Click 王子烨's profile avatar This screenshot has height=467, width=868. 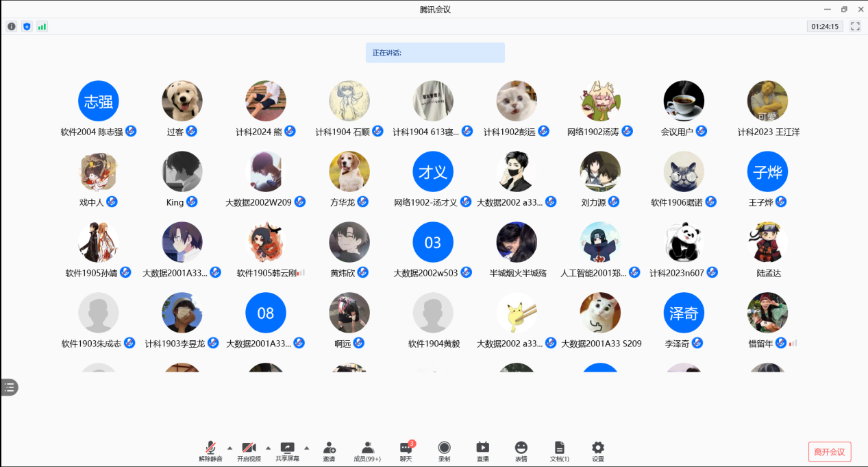tap(767, 171)
